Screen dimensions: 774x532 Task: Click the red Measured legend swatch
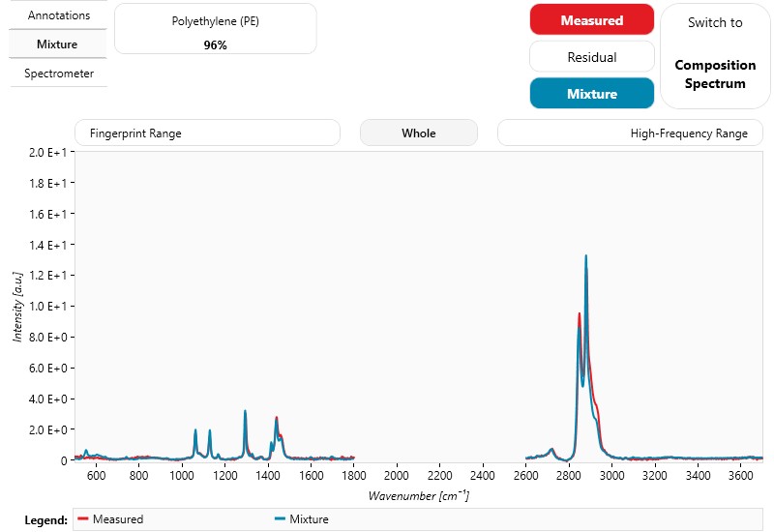tap(82, 519)
